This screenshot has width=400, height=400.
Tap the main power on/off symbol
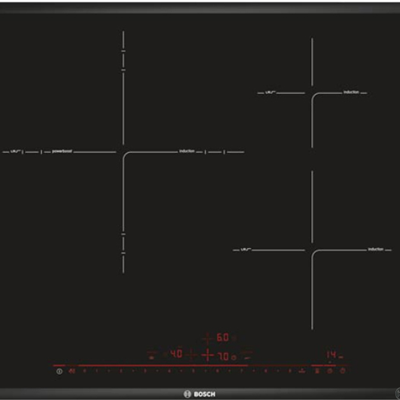click(59, 371)
